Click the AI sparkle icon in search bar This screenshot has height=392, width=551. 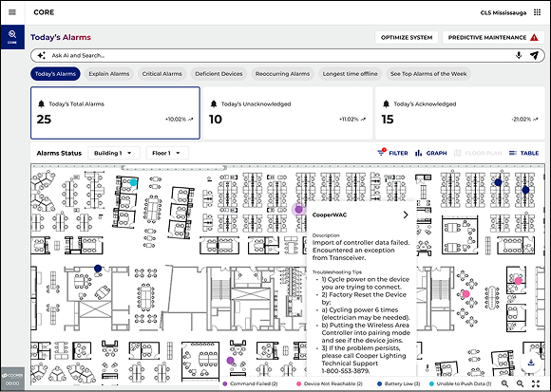click(42, 55)
